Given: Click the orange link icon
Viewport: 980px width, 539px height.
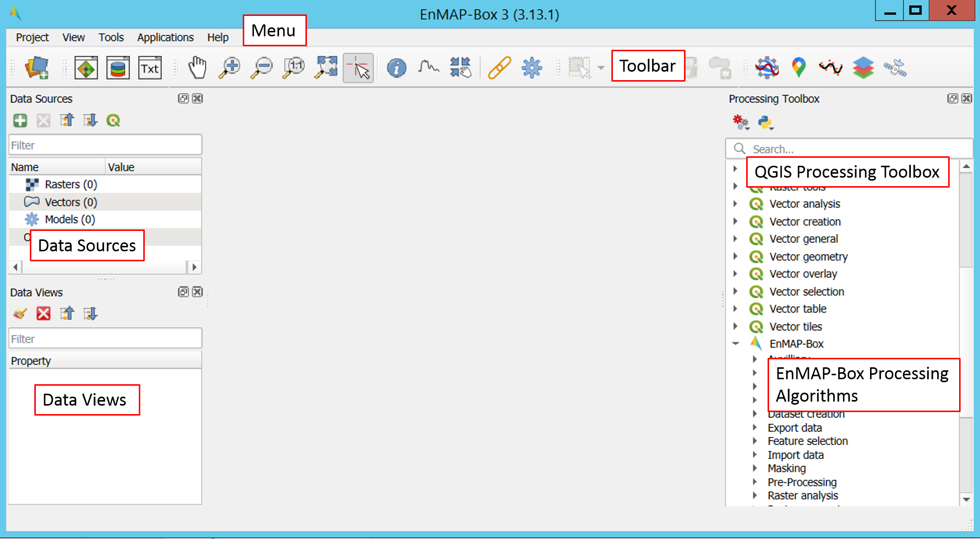Looking at the screenshot, I should [x=499, y=68].
